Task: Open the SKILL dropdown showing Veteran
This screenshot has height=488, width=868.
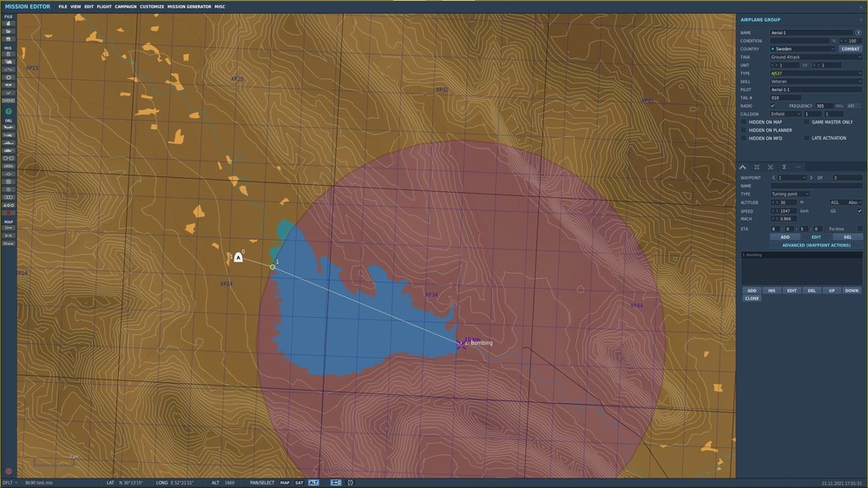Action: click(x=816, y=82)
